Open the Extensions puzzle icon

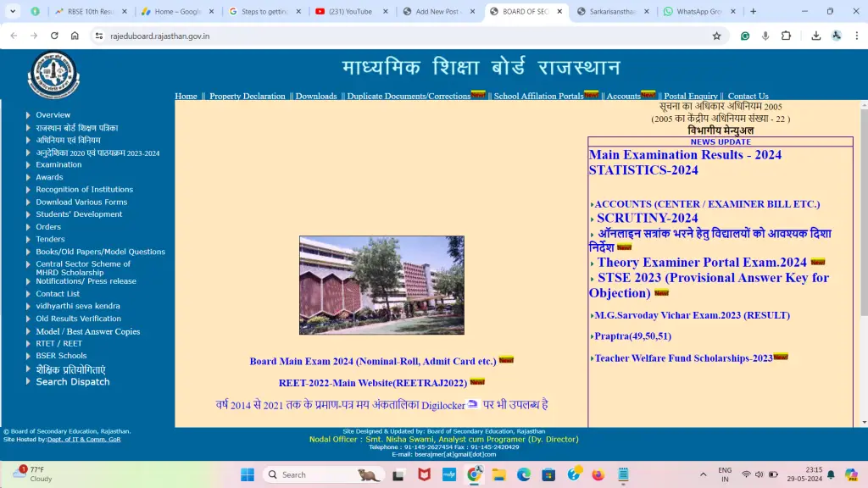point(786,36)
